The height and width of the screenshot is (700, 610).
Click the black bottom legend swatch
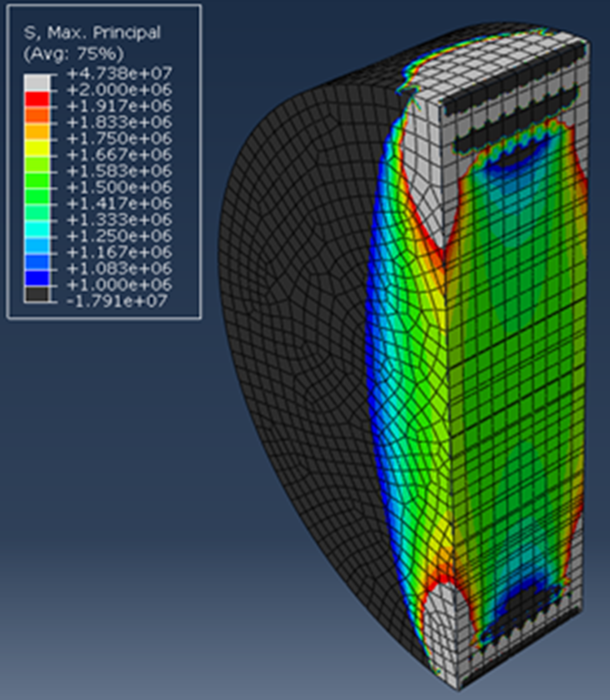click(37, 294)
